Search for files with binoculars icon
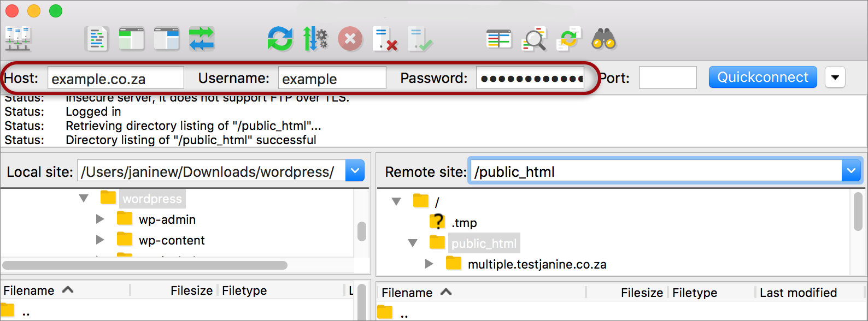Viewport: 868px width, 321px height. (x=604, y=39)
